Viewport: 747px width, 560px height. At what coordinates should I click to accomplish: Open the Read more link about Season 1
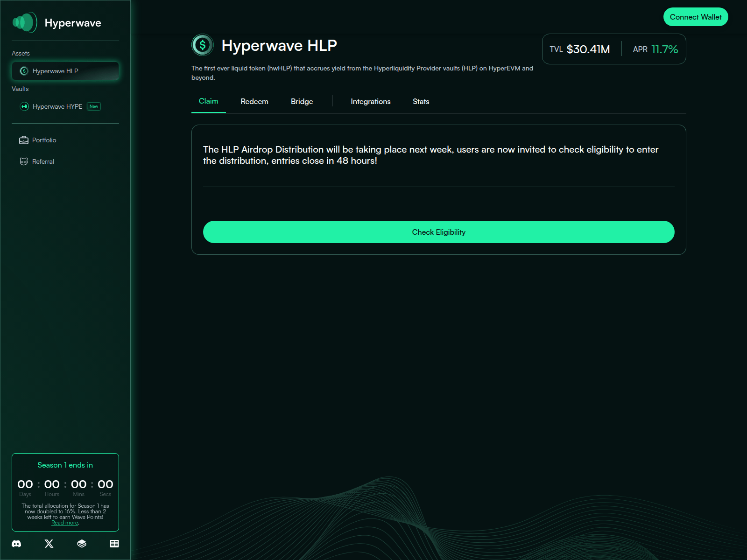(64, 523)
